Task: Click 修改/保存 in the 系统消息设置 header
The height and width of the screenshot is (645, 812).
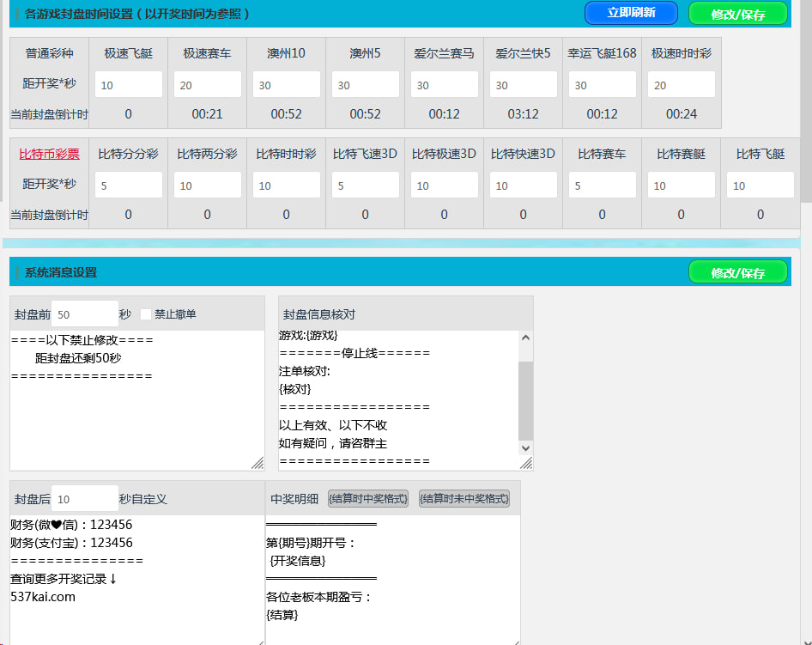Action: pos(737,272)
